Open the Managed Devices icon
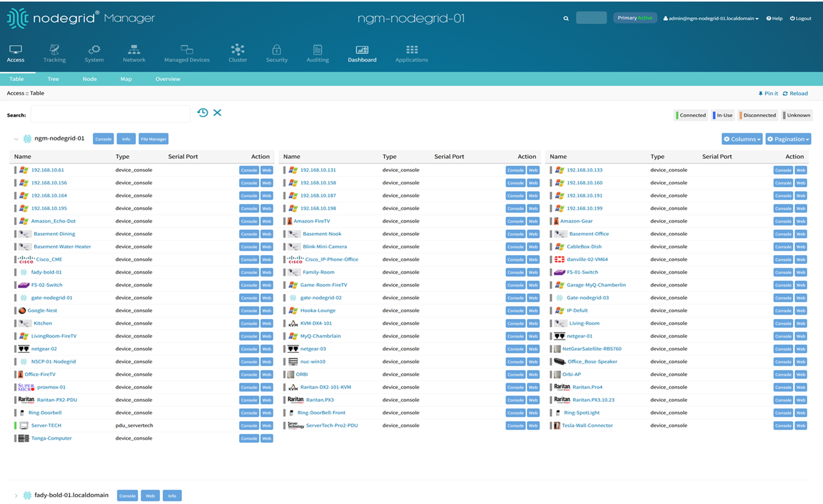 pyautogui.click(x=187, y=50)
